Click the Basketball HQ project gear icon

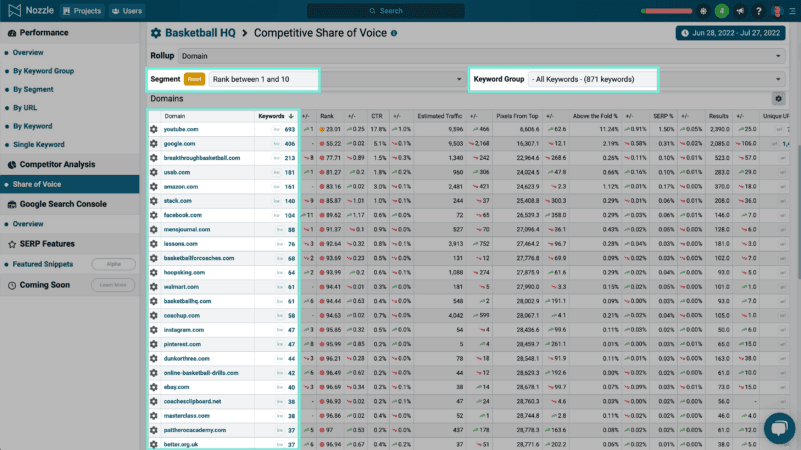156,33
